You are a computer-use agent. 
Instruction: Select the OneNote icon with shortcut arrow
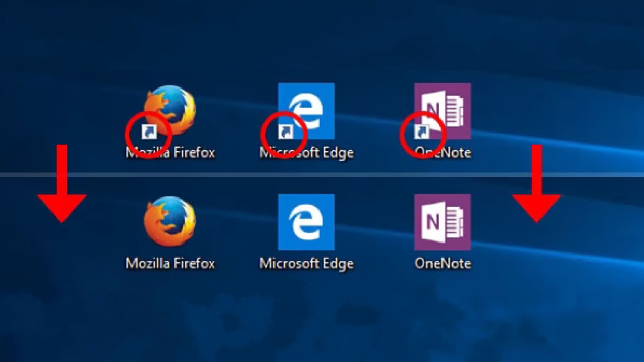click(x=442, y=111)
